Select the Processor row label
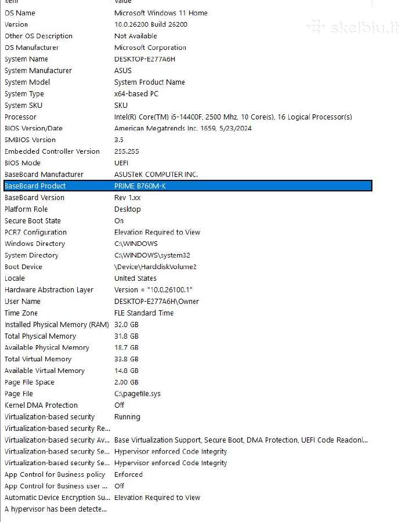 click(21, 117)
